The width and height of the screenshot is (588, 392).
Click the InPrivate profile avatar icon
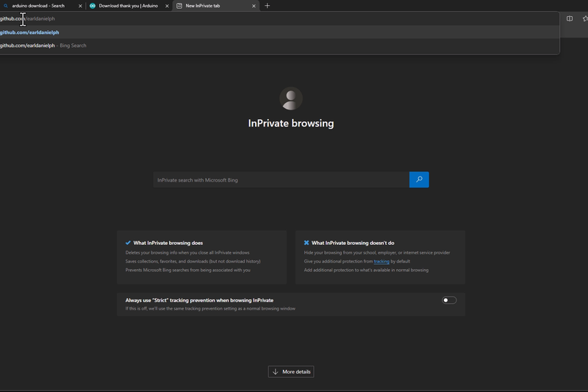pos(291,99)
